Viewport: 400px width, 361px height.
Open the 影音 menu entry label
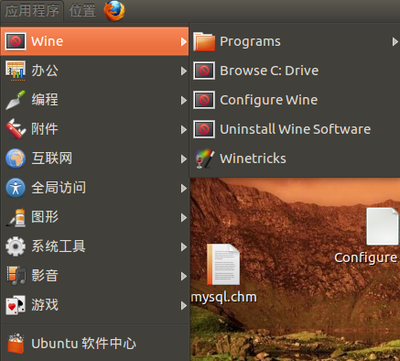click(45, 276)
